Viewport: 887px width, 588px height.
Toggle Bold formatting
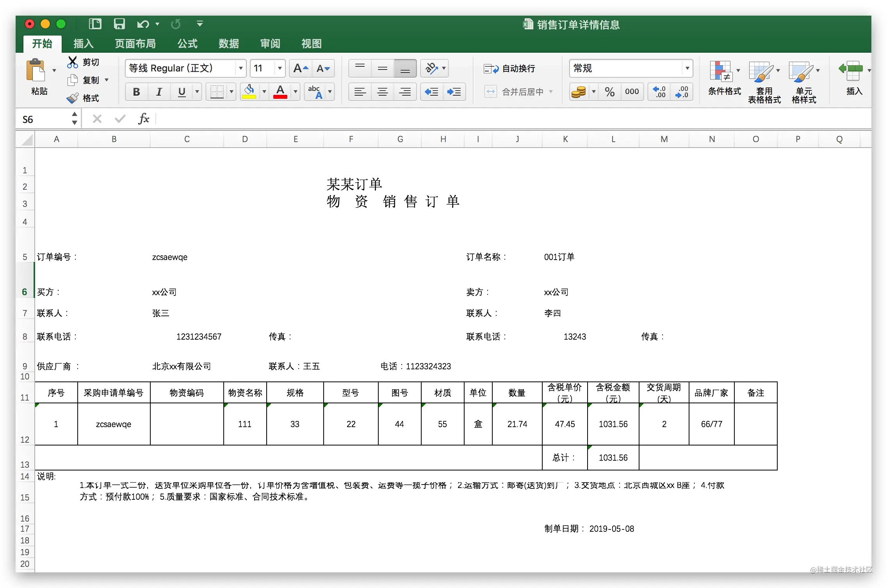click(x=136, y=92)
